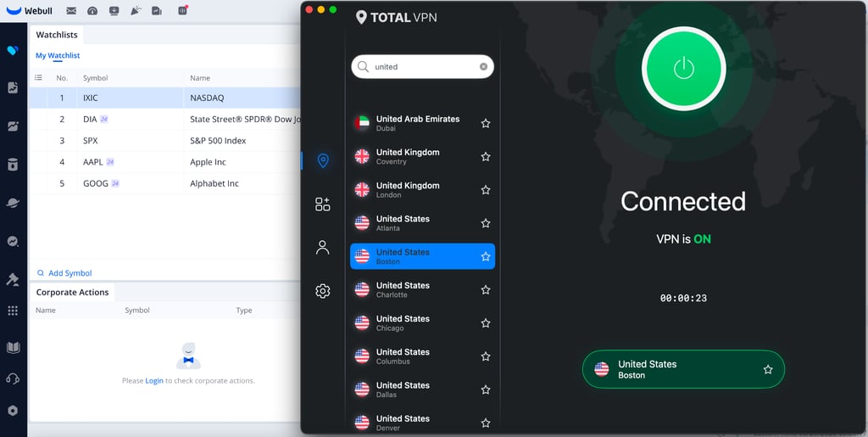Select United States Dallas in server list
Image resolution: width=868 pixels, height=437 pixels.
click(422, 389)
